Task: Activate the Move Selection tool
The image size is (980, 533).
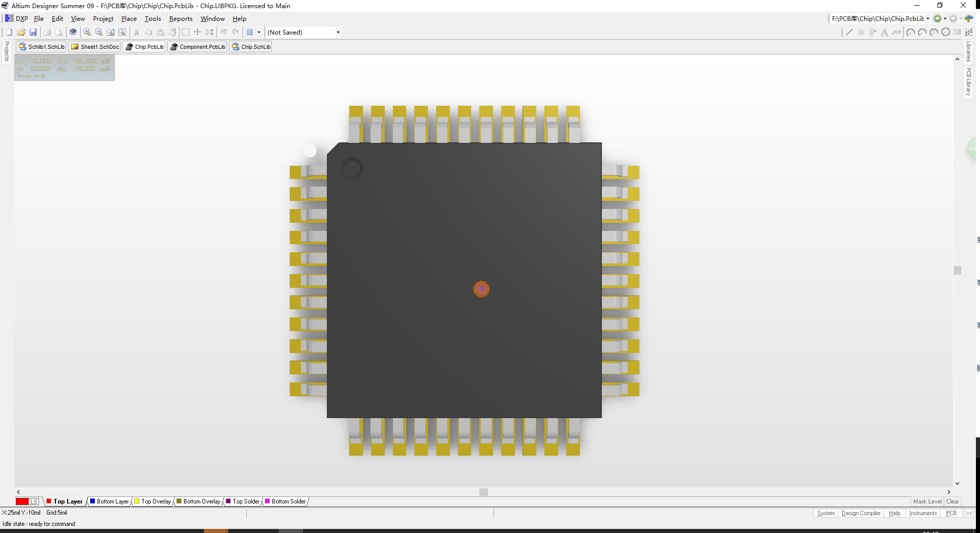Action: pos(198,32)
